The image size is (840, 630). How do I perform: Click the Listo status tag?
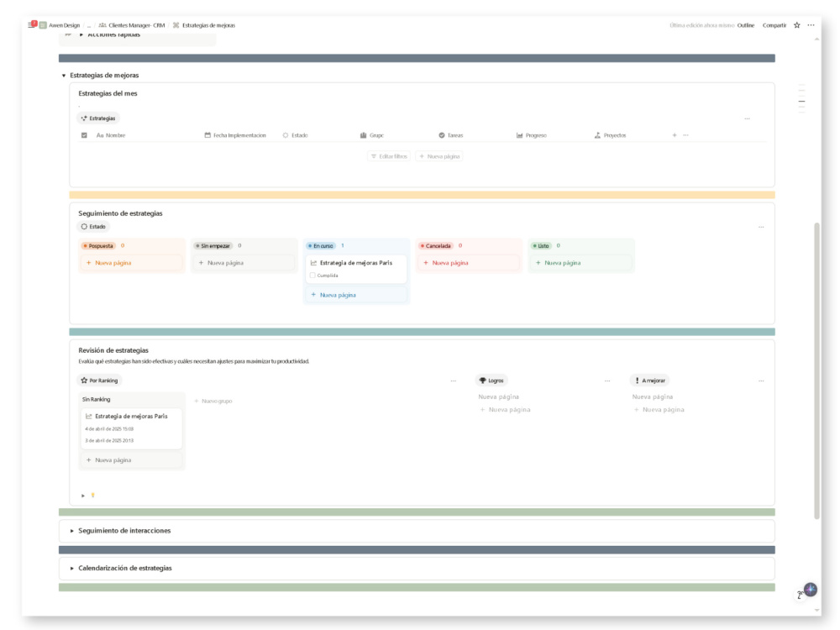point(540,246)
